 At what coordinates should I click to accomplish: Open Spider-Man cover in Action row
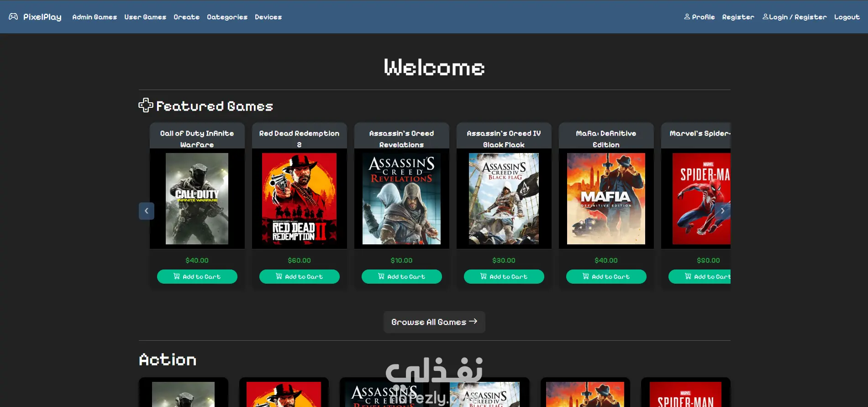point(685,394)
